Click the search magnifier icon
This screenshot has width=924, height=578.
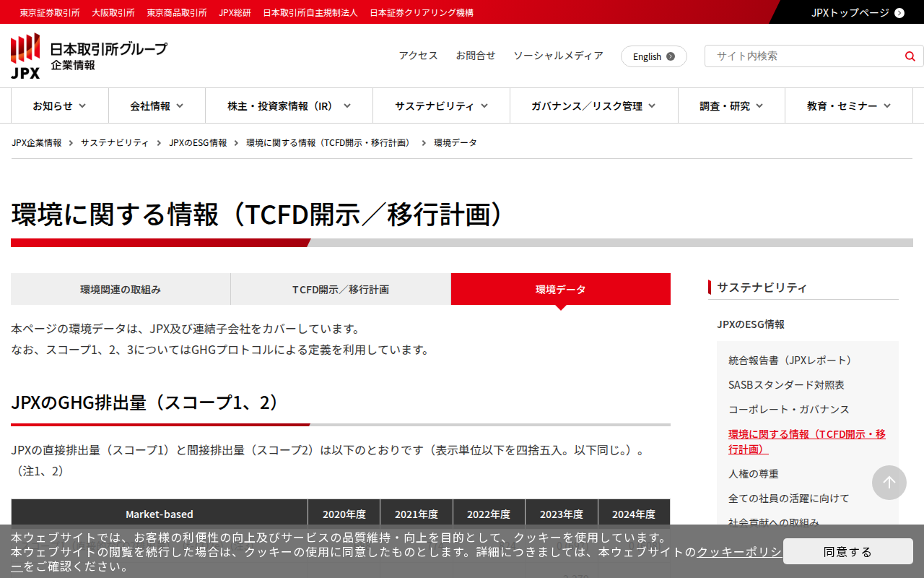tap(910, 56)
